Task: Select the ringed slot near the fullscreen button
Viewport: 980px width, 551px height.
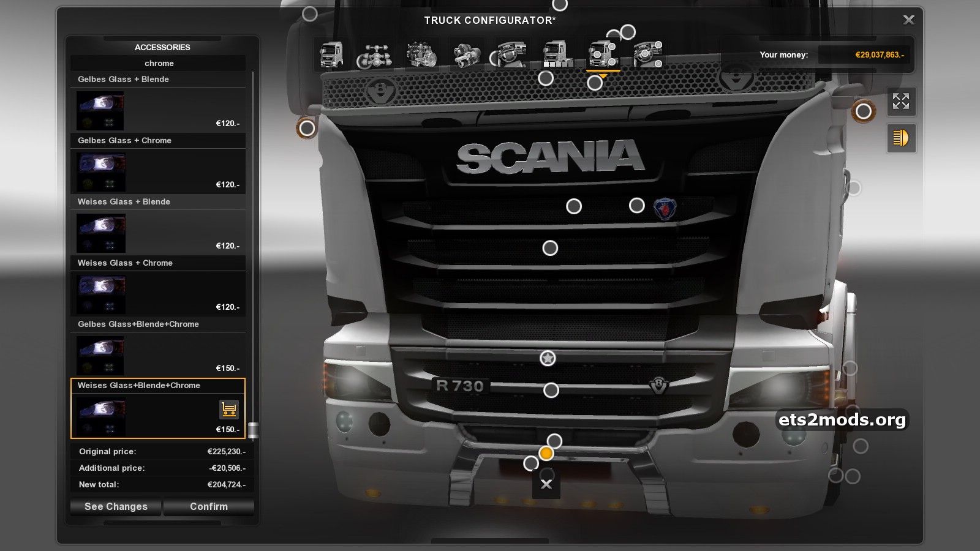Action: 864,111
